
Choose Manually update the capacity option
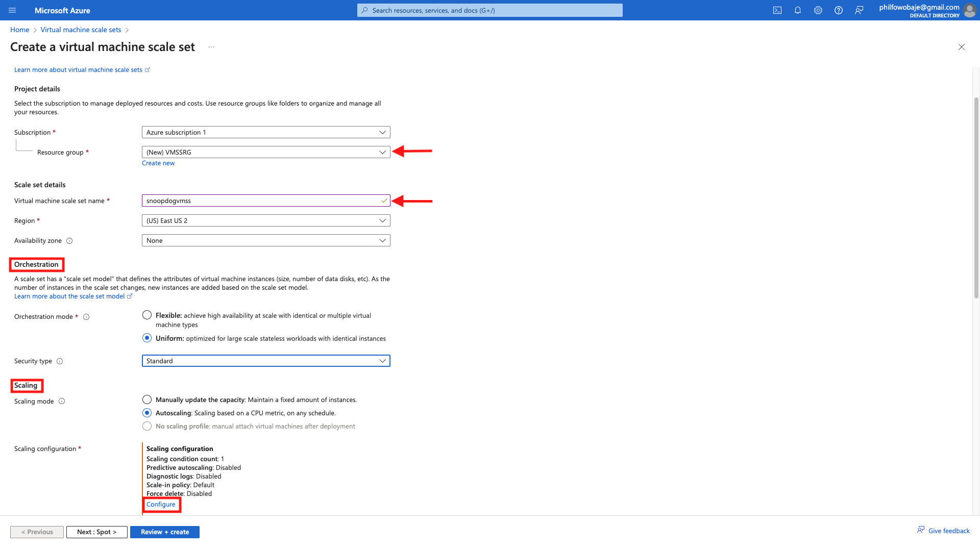point(147,399)
